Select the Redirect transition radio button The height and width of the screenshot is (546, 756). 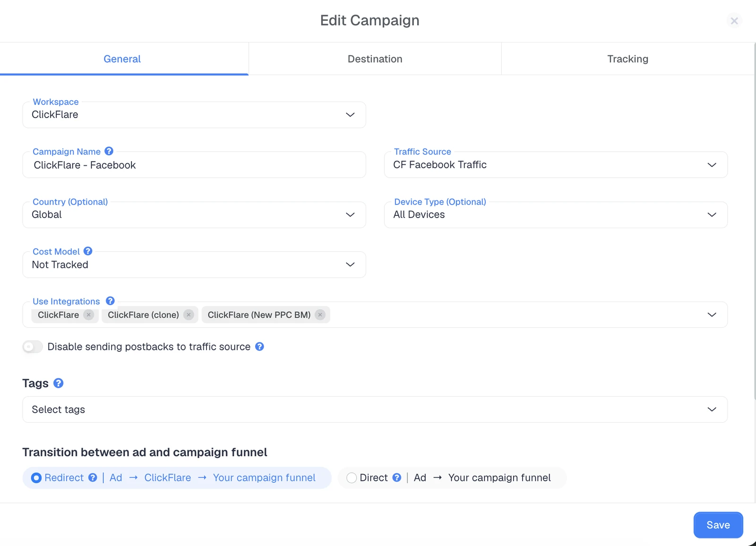click(36, 478)
